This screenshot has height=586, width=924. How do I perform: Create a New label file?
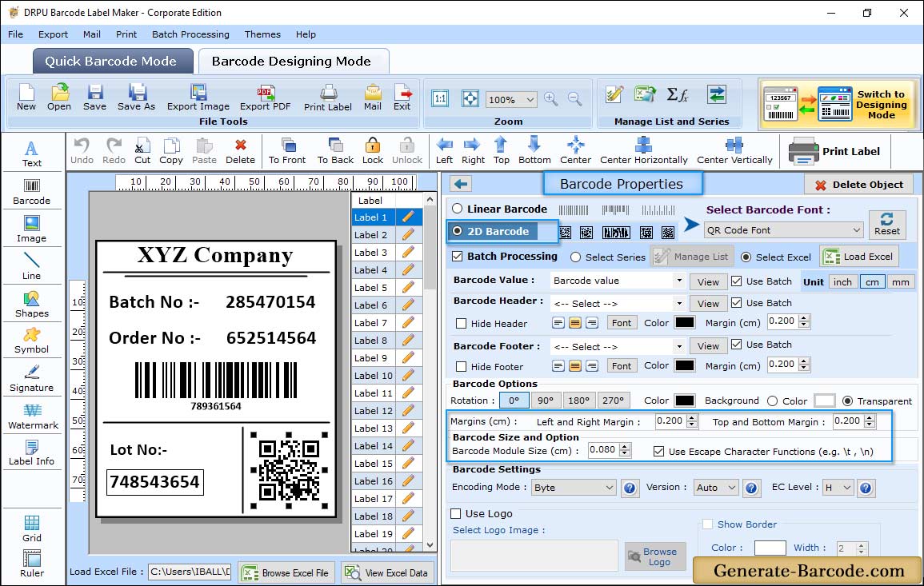26,98
